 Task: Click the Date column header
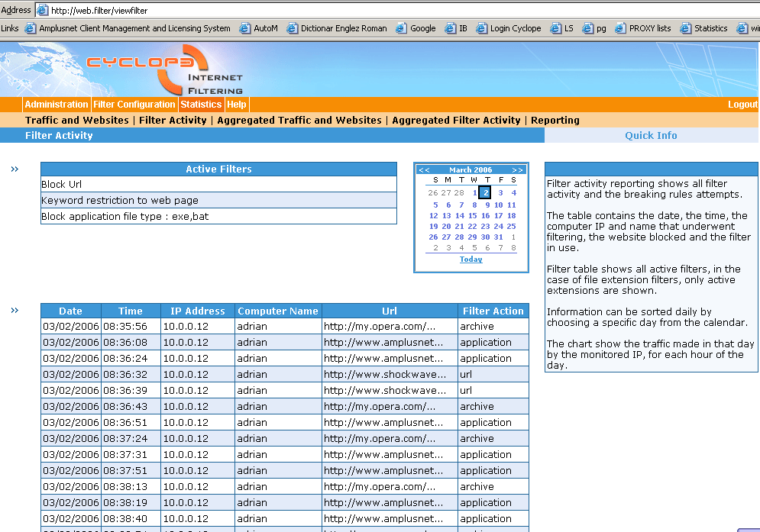point(71,311)
